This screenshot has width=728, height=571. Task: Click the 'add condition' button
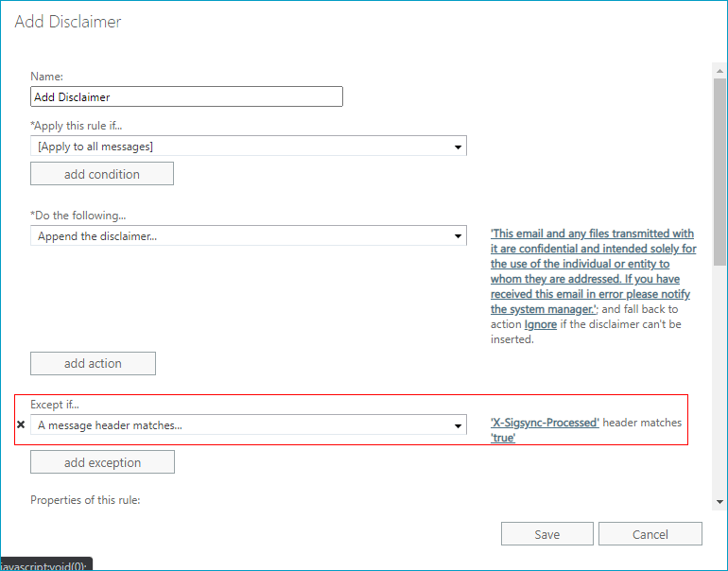pos(102,174)
